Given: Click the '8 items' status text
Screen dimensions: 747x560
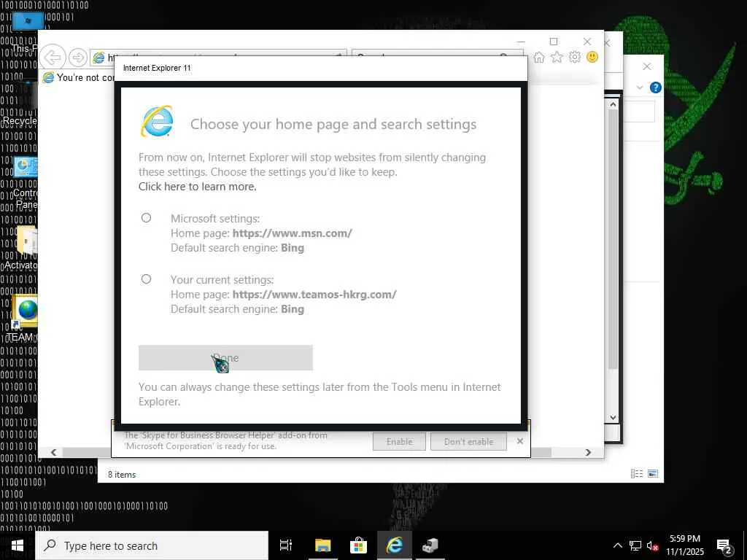Looking at the screenshot, I should point(122,474).
